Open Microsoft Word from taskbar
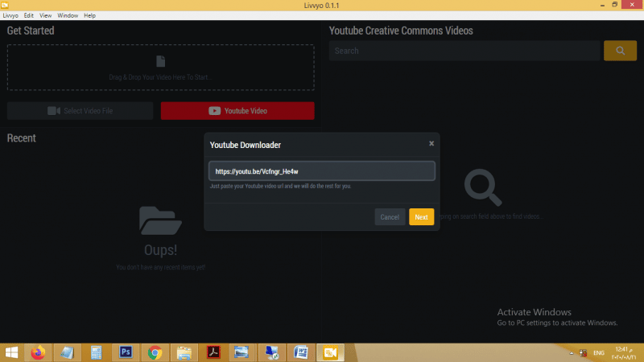Viewport: 644px width, 362px height. click(301, 352)
